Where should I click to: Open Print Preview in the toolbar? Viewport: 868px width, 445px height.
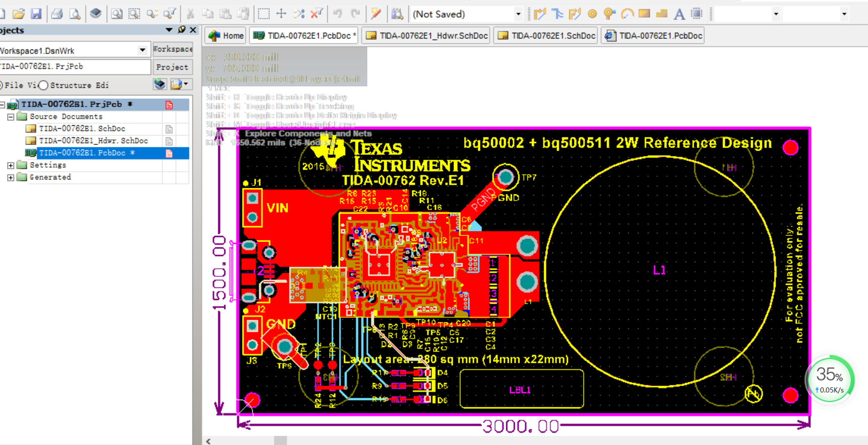pyautogui.click(x=75, y=14)
